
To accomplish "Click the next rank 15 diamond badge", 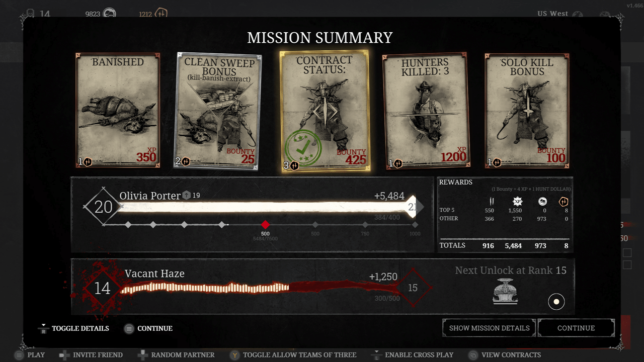I will 413,288.
